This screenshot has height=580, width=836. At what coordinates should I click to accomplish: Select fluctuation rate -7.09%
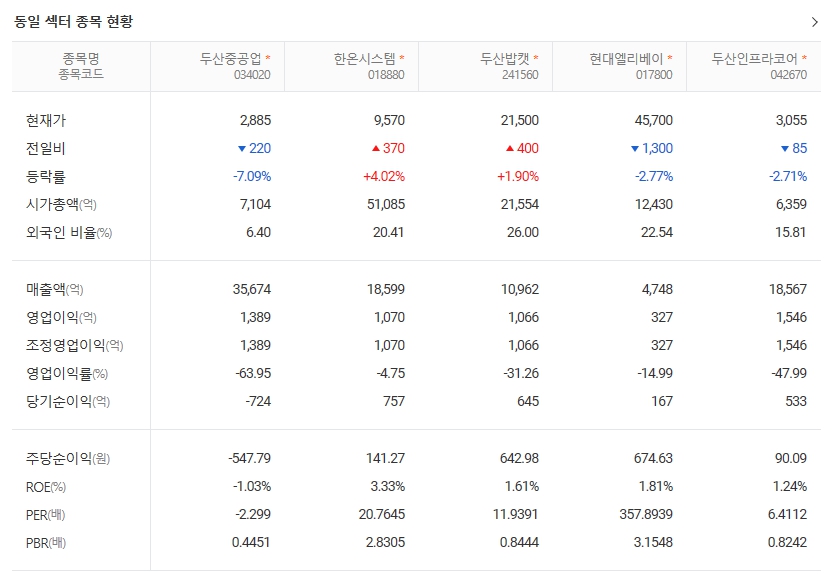[252, 176]
